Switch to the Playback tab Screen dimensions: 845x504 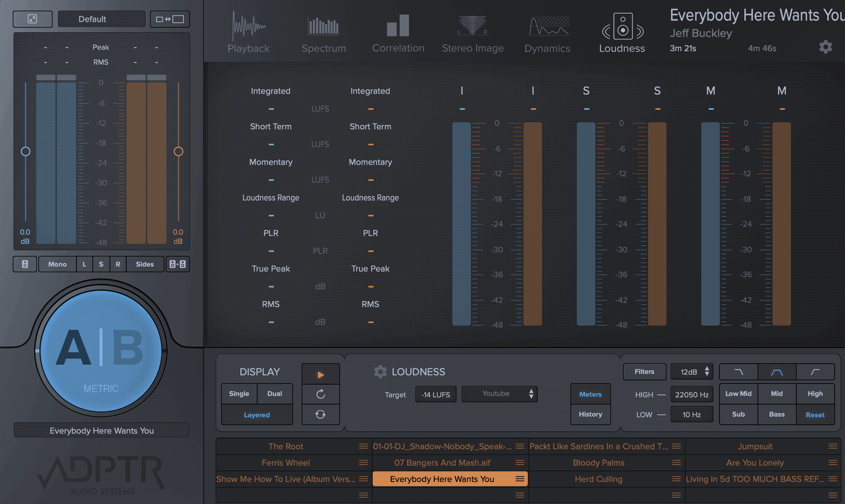point(249,33)
